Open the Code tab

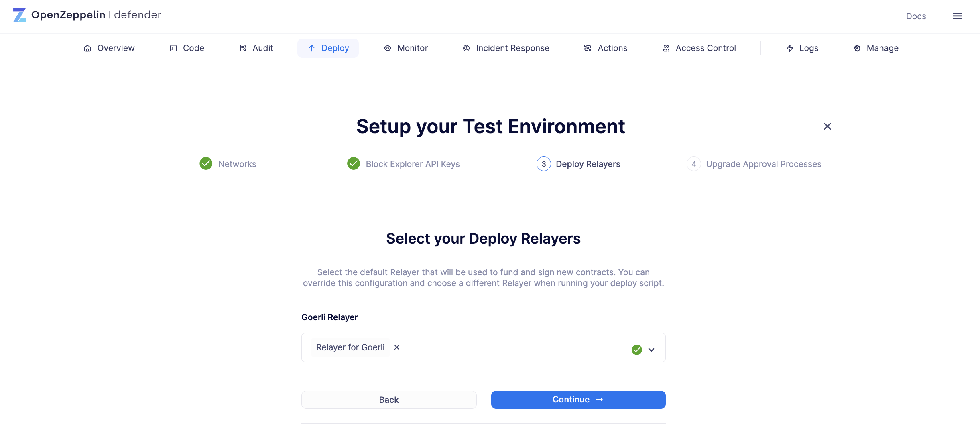pos(187,48)
